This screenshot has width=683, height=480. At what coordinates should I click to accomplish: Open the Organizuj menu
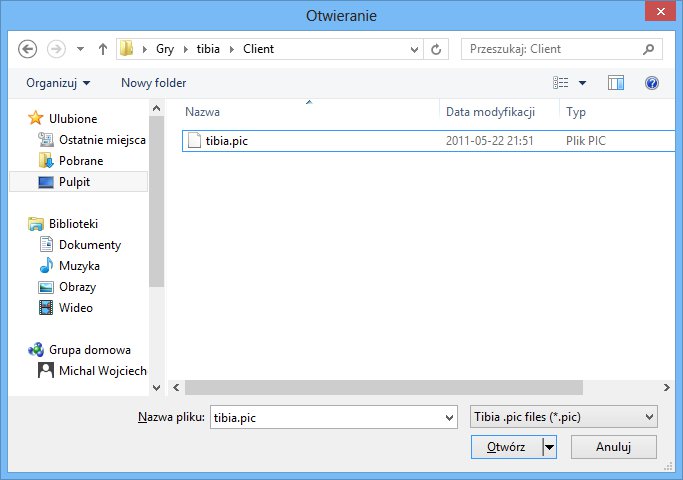pyautogui.click(x=58, y=83)
